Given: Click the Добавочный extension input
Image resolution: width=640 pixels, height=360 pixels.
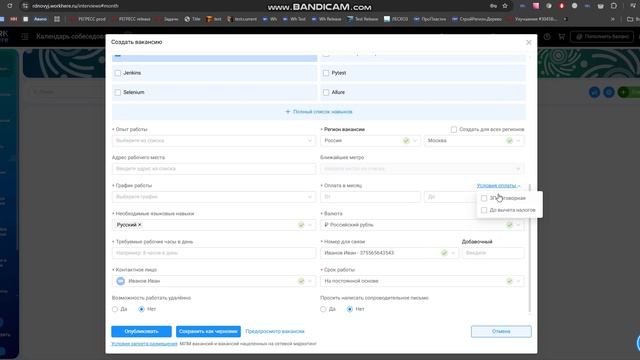Looking at the screenshot, I should (x=493, y=253).
